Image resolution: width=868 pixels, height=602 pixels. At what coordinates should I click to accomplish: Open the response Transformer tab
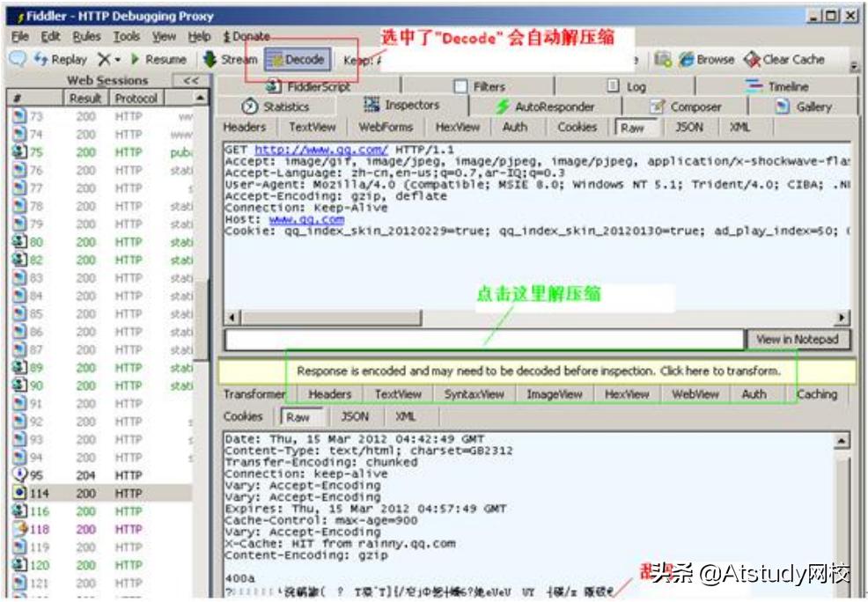coord(254,394)
